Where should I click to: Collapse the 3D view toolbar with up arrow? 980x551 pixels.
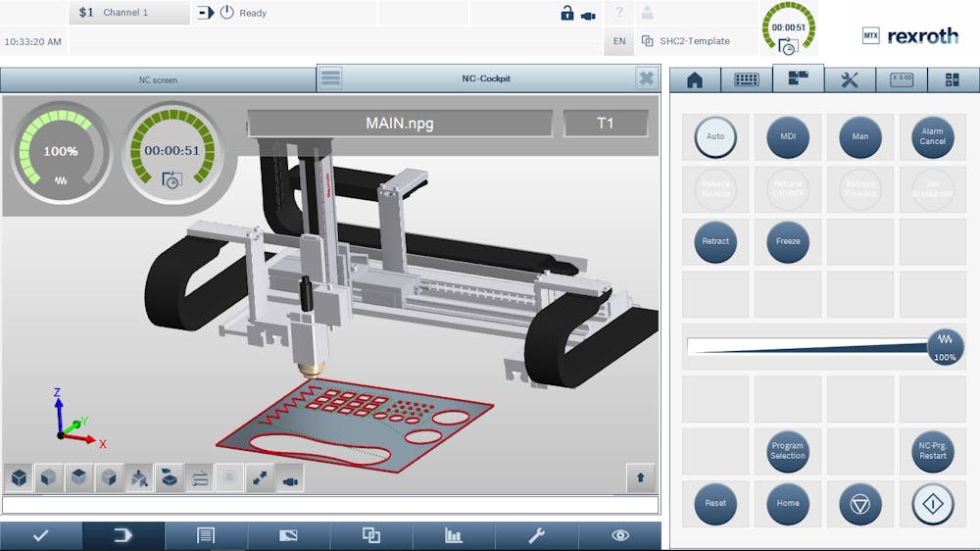[x=641, y=477]
